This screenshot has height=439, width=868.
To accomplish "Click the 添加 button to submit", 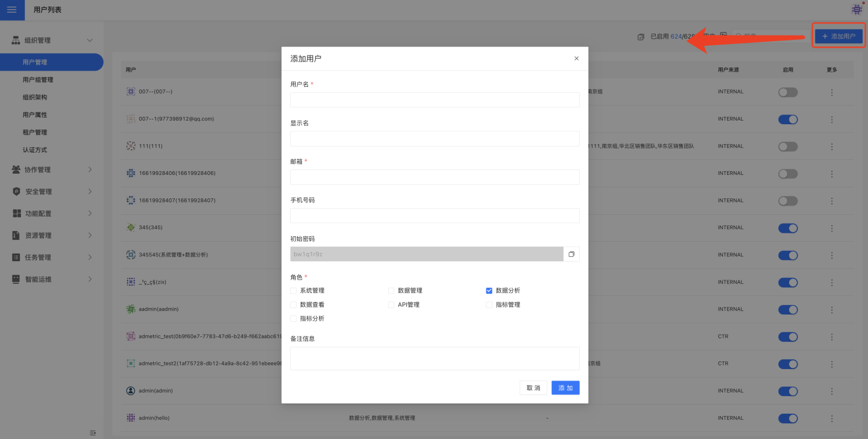I will click(565, 388).
